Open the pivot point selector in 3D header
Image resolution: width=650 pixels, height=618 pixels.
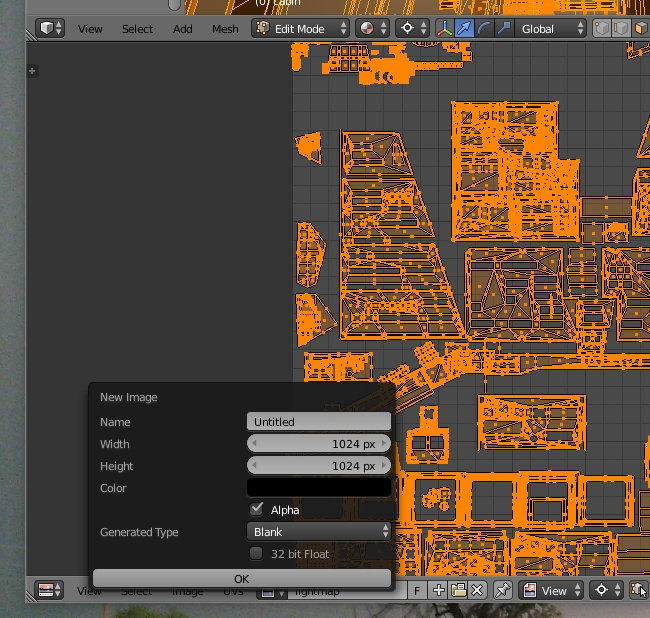(412, 29)
